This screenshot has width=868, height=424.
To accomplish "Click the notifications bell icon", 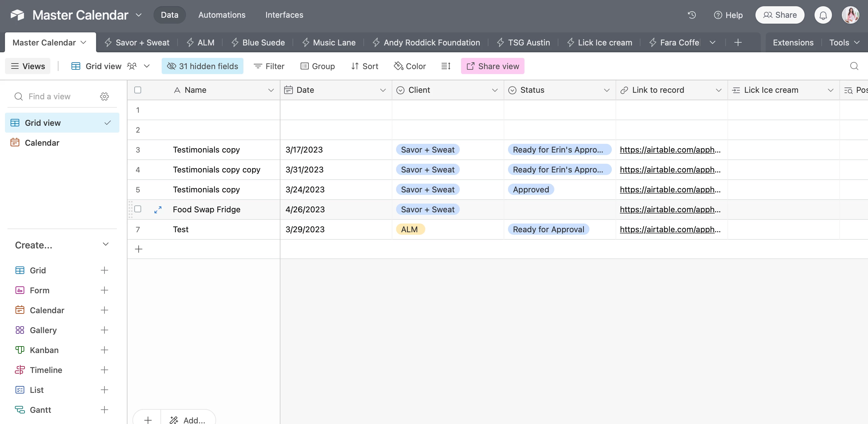I will (x=823, y=15).
